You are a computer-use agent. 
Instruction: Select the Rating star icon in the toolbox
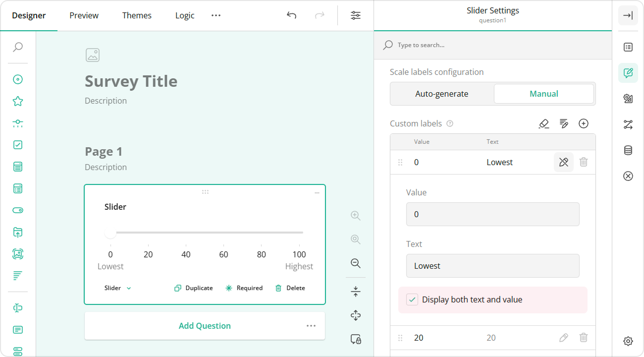click(x=18, y=101)
